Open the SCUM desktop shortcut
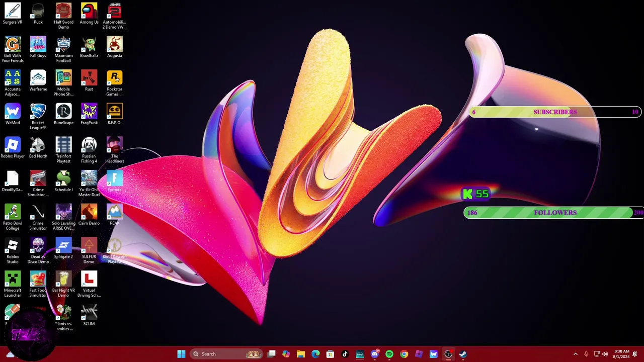The width and height of the screenshot is (644, 362). tap(89, 315)
